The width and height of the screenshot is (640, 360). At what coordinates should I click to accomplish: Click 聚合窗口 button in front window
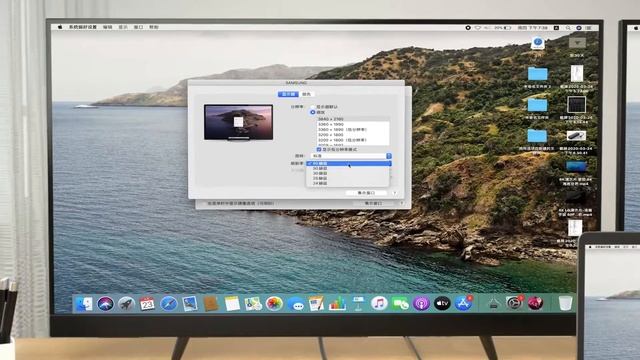click(366, 193)
